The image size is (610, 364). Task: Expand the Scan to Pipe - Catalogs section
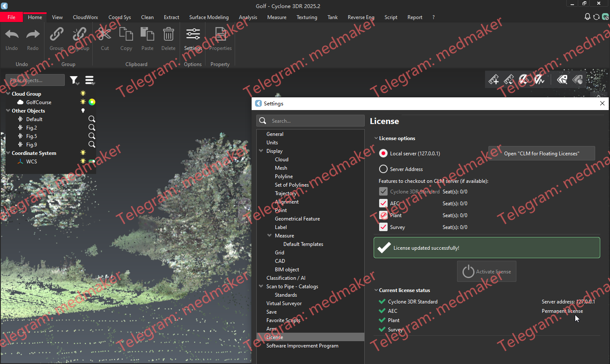tap(261, 286)
